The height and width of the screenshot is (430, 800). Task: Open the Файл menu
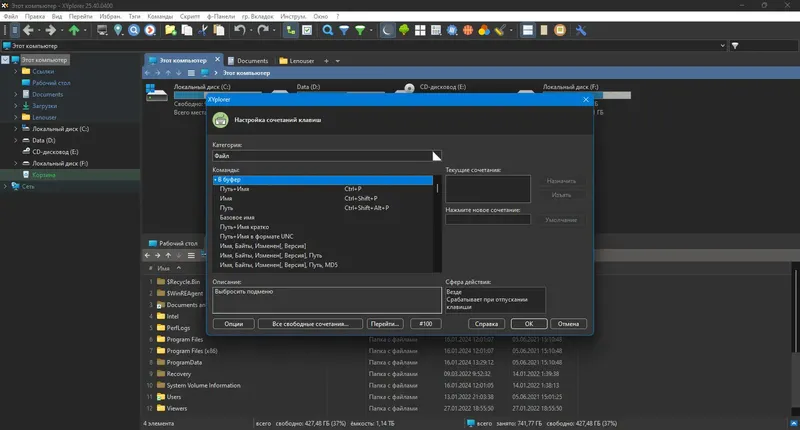click(11, 16)
